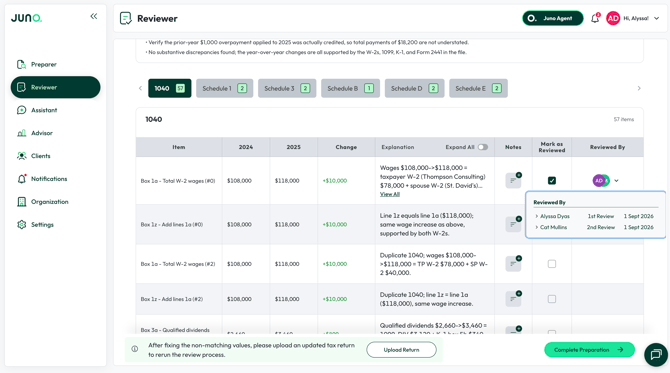Mark Box 1a wages (#2) as reviewed

coord(552,264)
